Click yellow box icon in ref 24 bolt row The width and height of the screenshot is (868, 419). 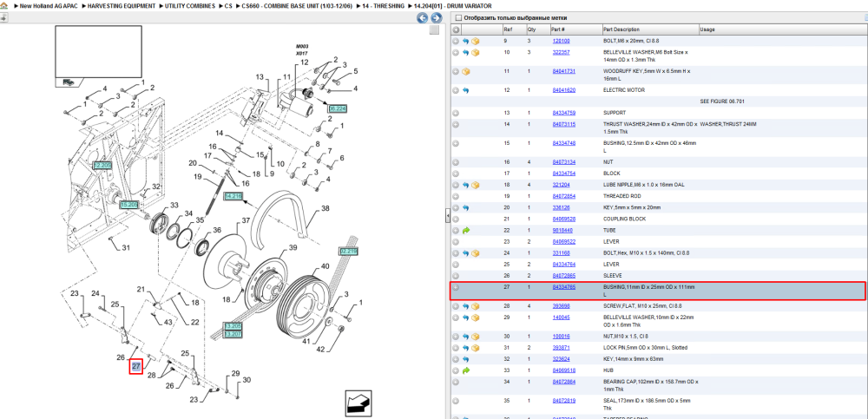coord(475,253)
